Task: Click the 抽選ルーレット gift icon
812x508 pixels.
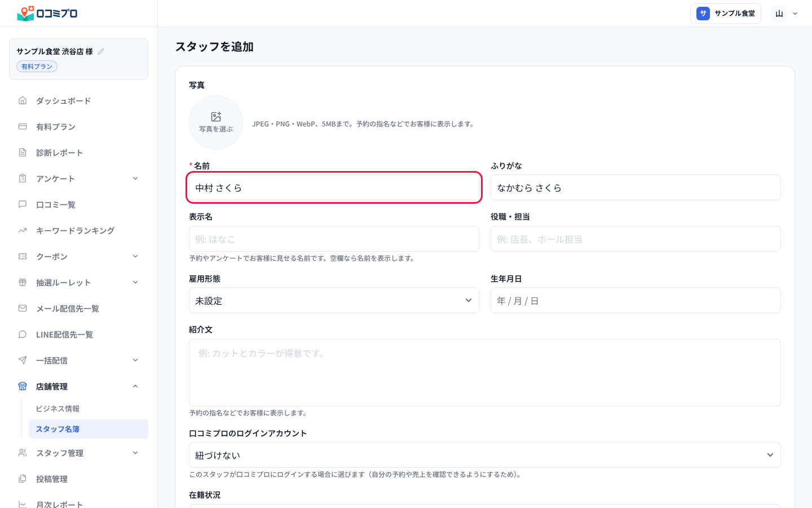Action: coord(23,282)
